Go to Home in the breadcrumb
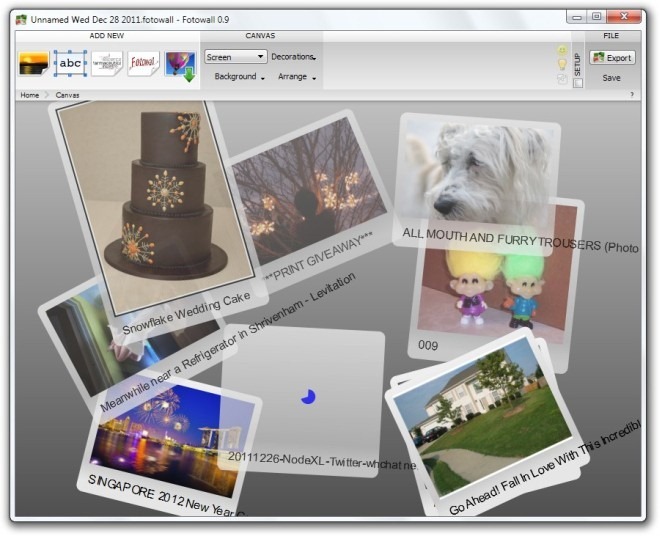Screen dimensions: 660x536 tap(29, 95)
